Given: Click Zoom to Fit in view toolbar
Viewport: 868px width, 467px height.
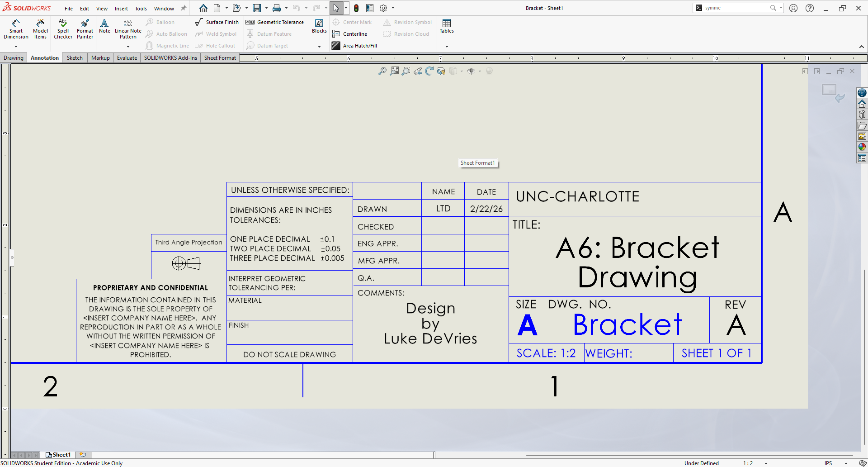Looking at the screenshot, I should click(x=382, y=71).
